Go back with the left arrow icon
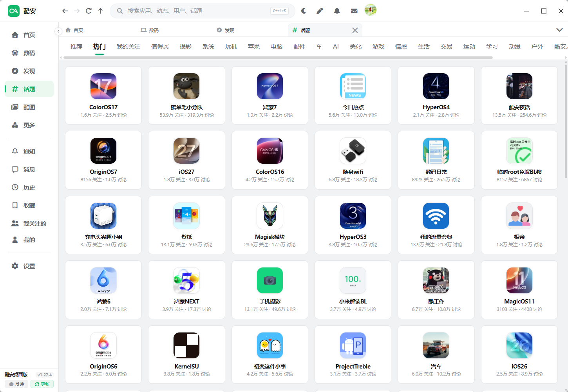Screen dimensions: 568x392 (x=65, y=11)
